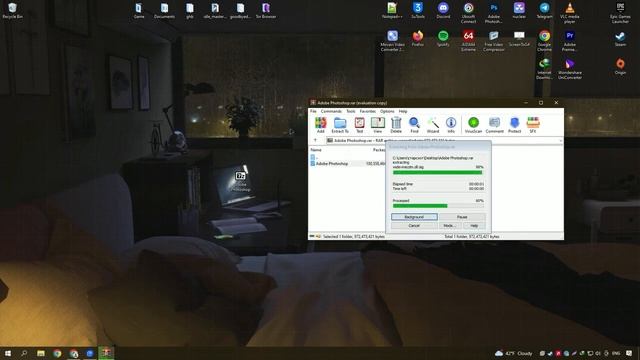Screen dimensions: 640x360
Task: Select the VLC media player desktop icon
Action: [570, 13]
